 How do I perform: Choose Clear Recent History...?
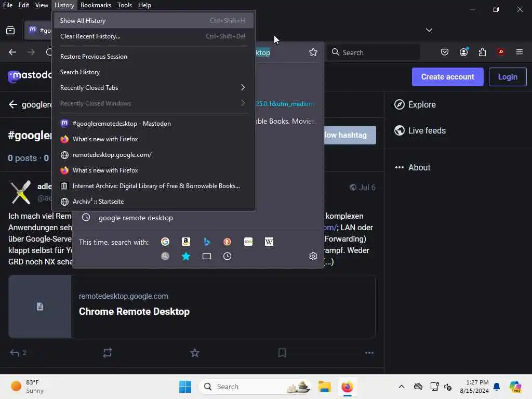153,36
